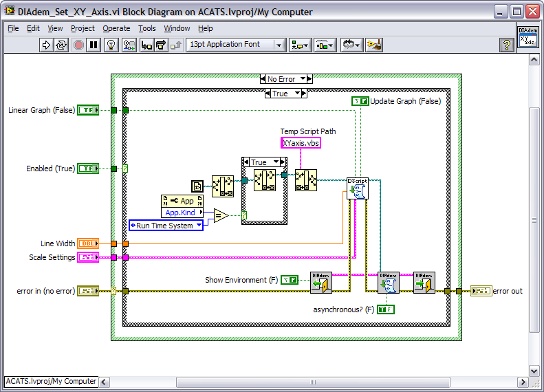Select Strip Path inside inner case
The image size is (544, 392).
click(x=264, y=180)
